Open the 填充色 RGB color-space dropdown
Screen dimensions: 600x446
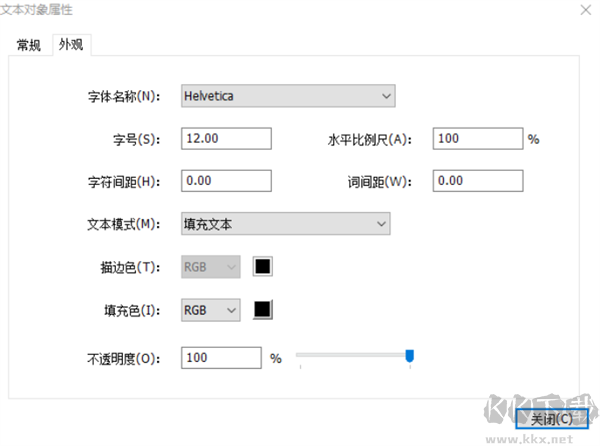click(211, 311)
